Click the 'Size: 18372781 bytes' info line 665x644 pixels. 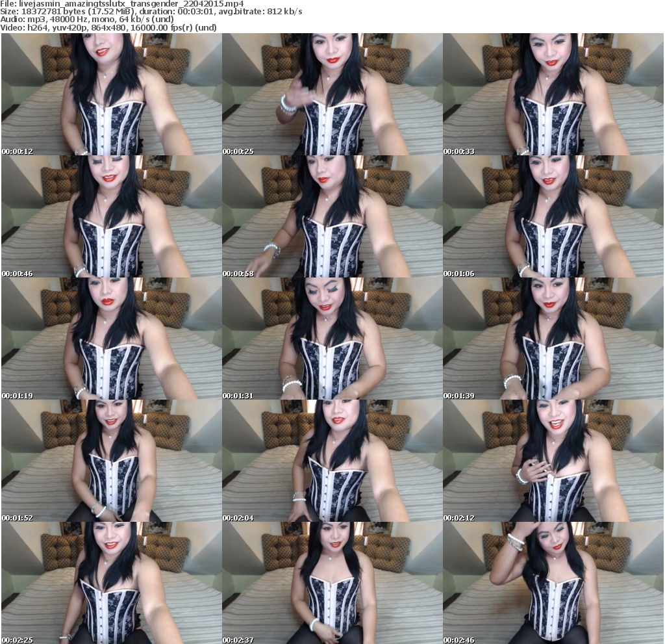151,12
